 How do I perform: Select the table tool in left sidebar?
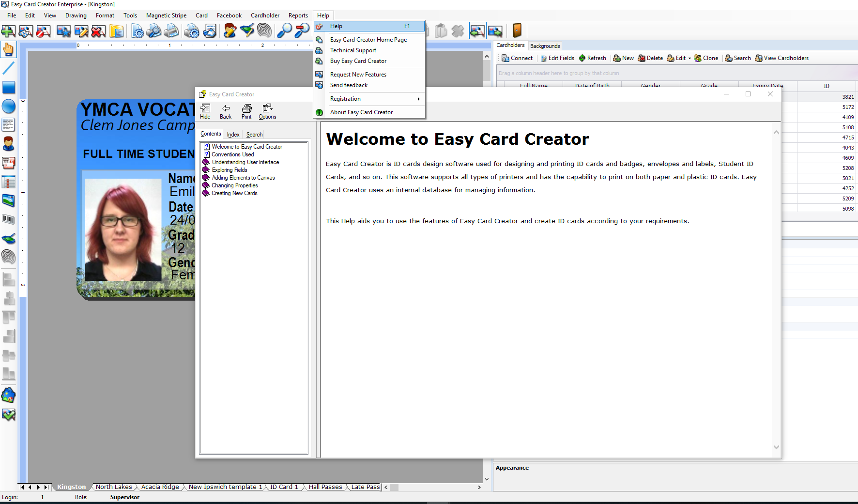click(8, 182)
